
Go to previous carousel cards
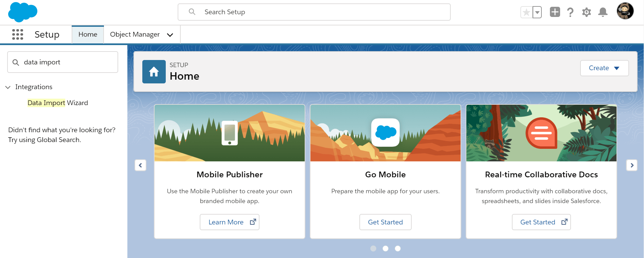140,165
